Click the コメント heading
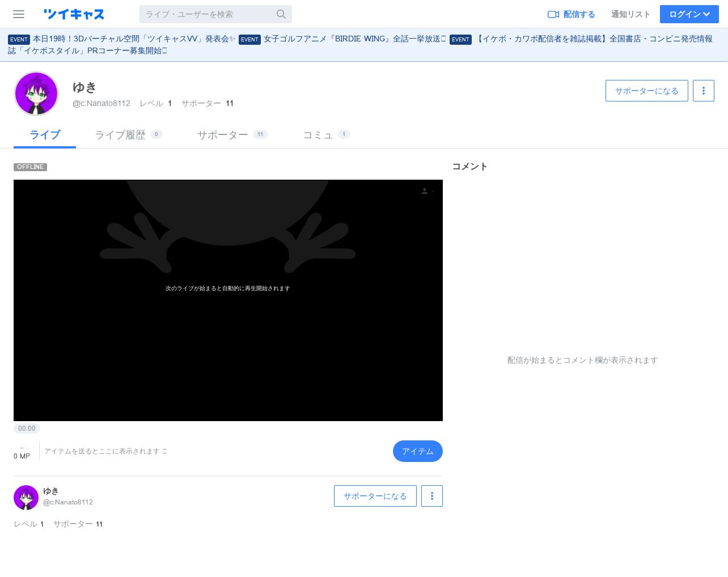The image size is (728, 577). pyautogui.click(x=469, y=166)
